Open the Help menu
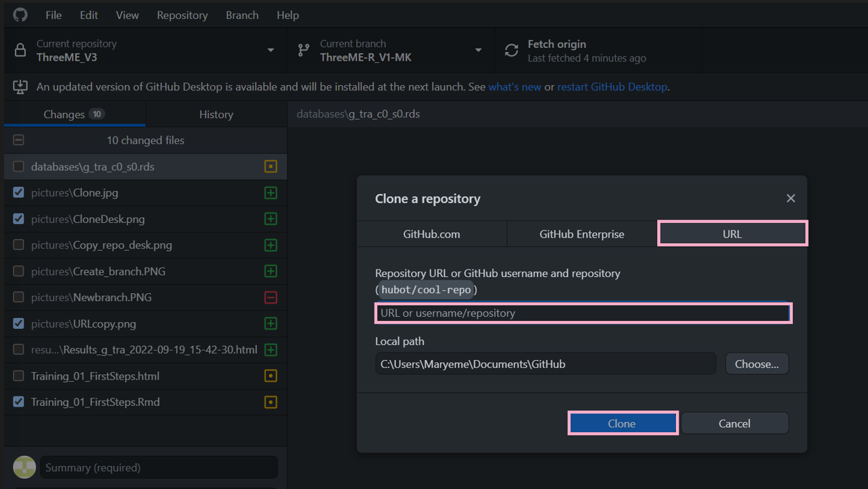This screenshot has width=868, height=489. coord(288,15)
